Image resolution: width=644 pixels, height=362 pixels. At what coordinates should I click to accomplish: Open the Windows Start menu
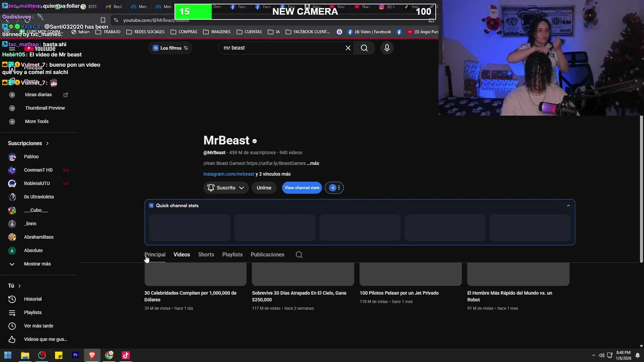pyautogui.click(x=8, y=355)
